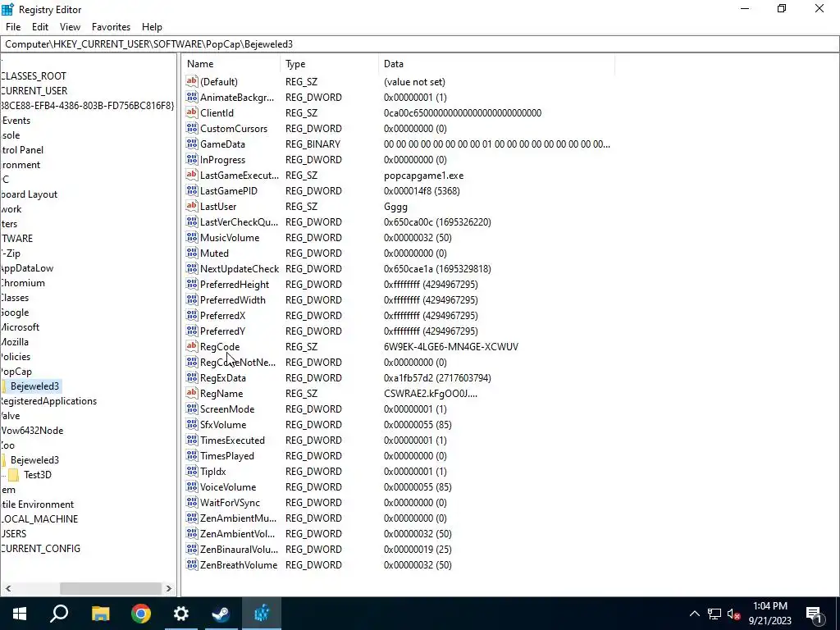Select the NextUpdateCheck value name

[x=240, y=268]
